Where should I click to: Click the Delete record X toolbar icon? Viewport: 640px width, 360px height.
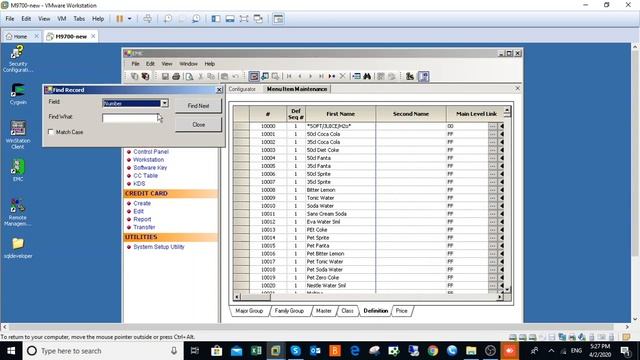click(x=342, y=76)
